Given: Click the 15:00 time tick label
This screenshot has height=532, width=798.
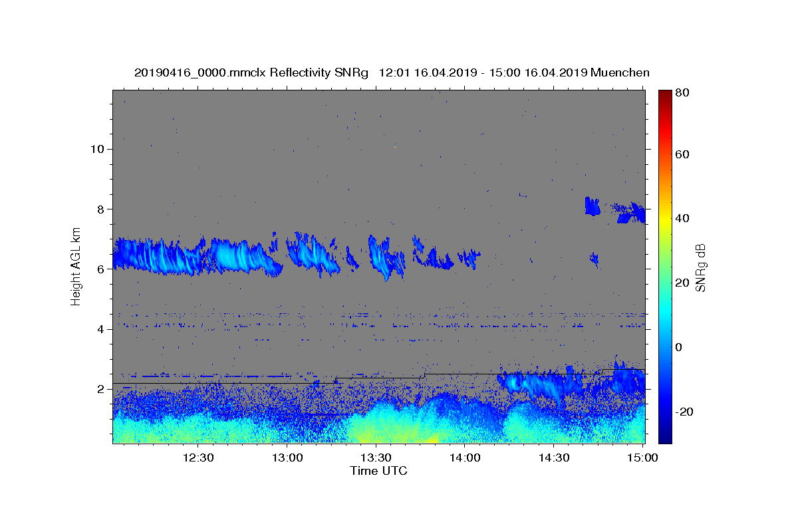Looking at the screenshot, I should 641,458.
